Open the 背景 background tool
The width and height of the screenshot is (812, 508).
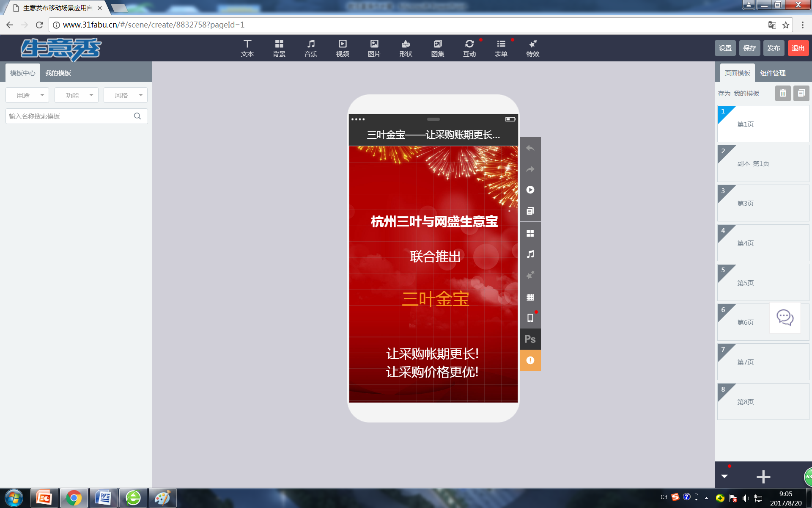pyautogui.click(x=279, y=48)
